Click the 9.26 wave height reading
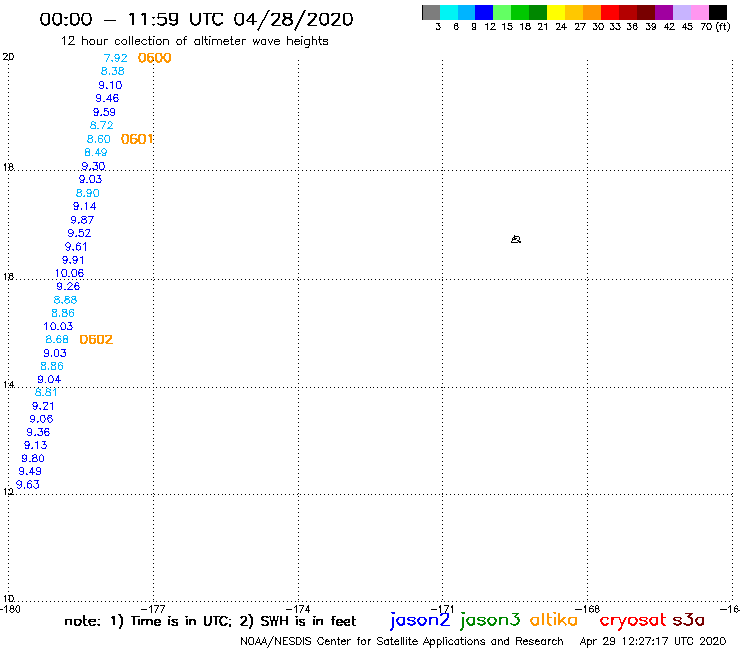 click(x=68, y=287)
